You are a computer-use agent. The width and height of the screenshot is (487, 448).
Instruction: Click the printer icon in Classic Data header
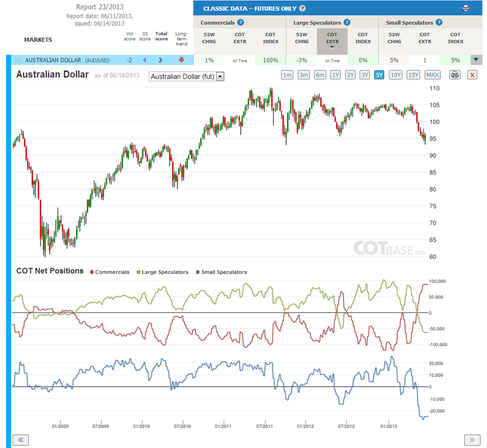point(466,8)
